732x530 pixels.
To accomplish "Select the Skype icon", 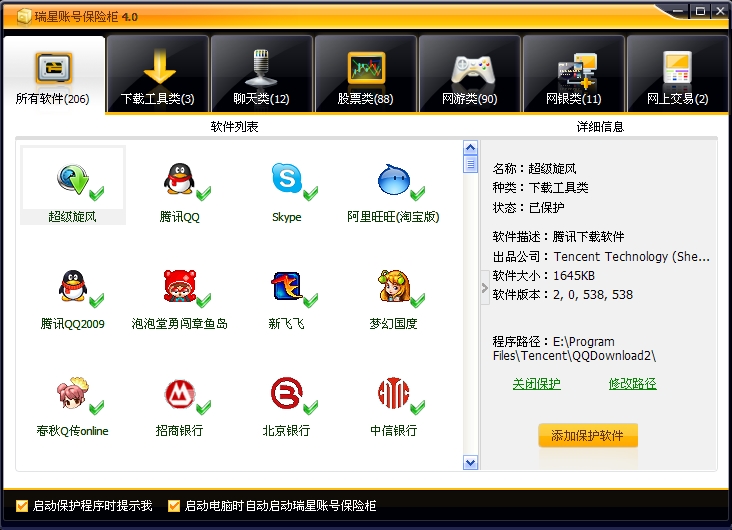I will click(286, 178).
